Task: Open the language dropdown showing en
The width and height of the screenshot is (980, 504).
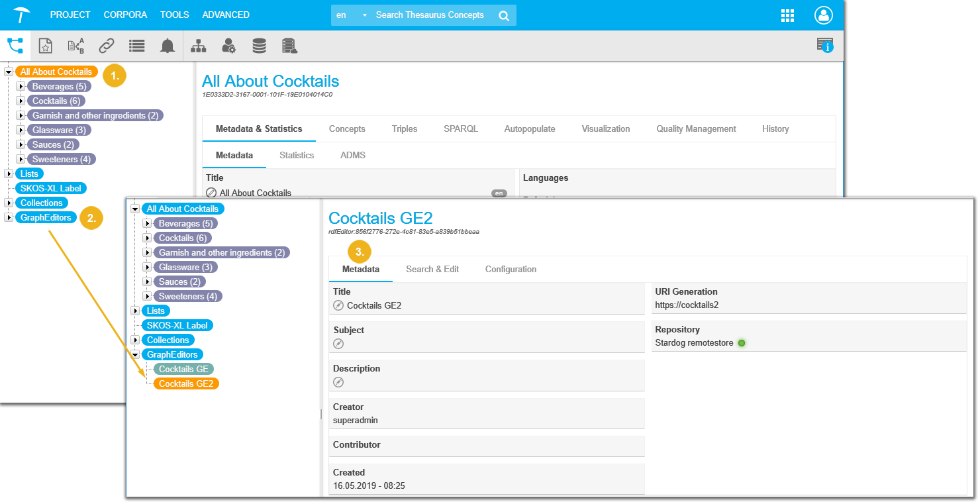Action: (x=350, y=15)
